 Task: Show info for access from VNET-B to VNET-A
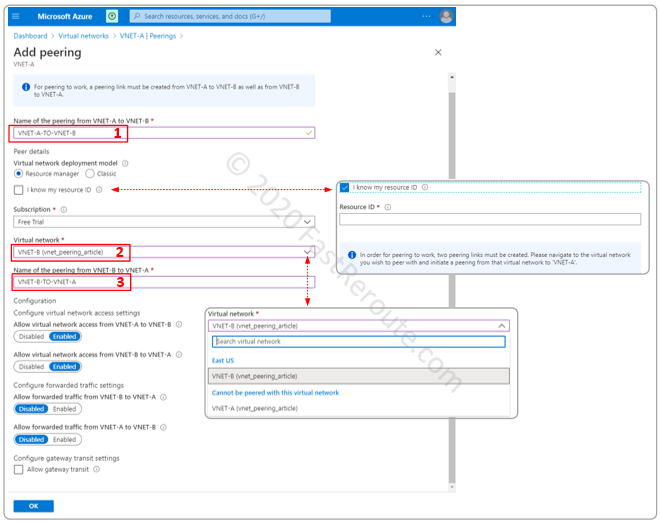[179, 355]
